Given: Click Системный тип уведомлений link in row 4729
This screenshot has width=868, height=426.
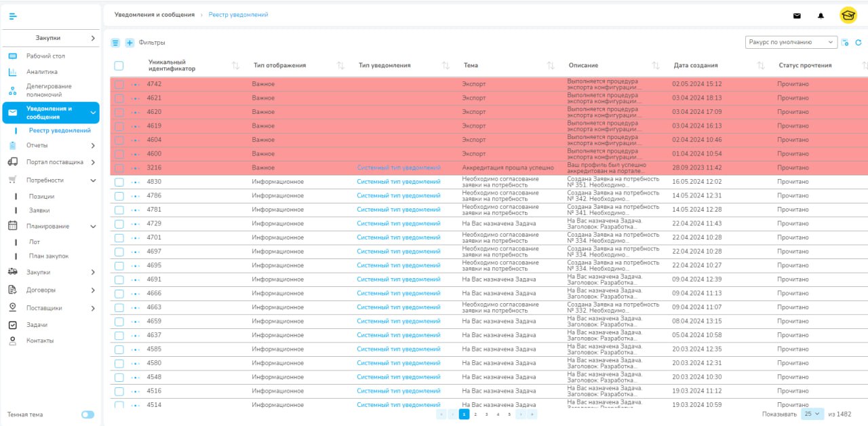Looking at the screenshot, I should 399,223.
